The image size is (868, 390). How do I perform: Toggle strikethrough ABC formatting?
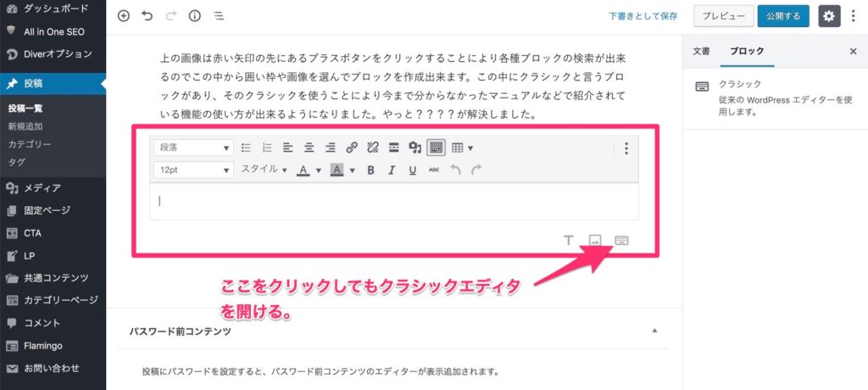coord(434,170)
